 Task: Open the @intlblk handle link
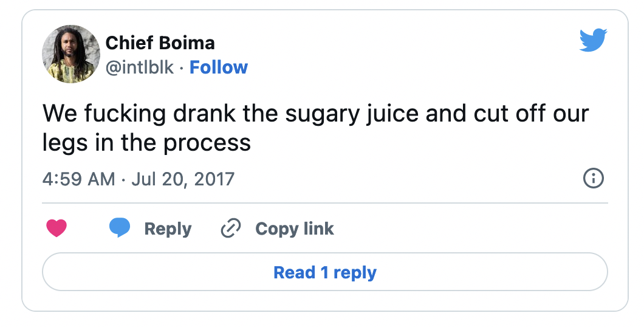(140, 67)
